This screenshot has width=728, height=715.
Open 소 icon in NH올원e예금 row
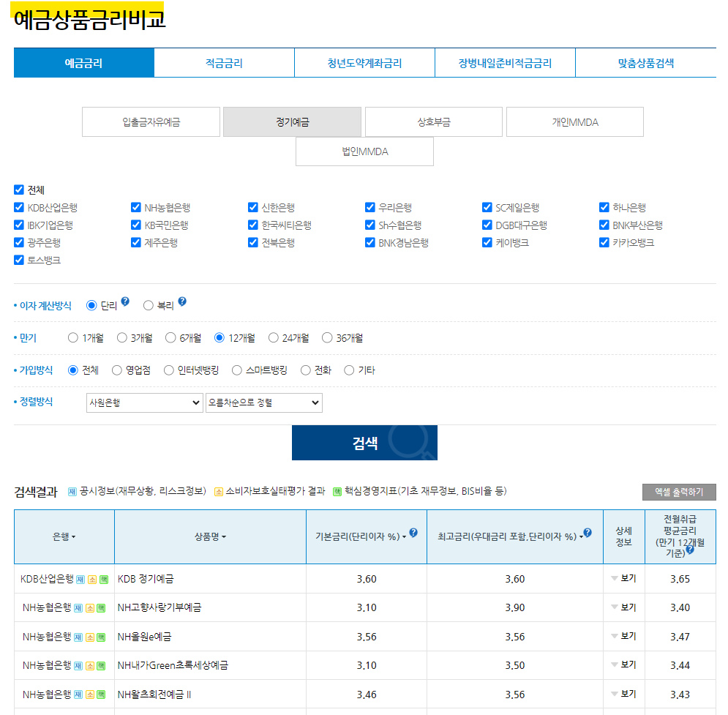click(90, 637)
